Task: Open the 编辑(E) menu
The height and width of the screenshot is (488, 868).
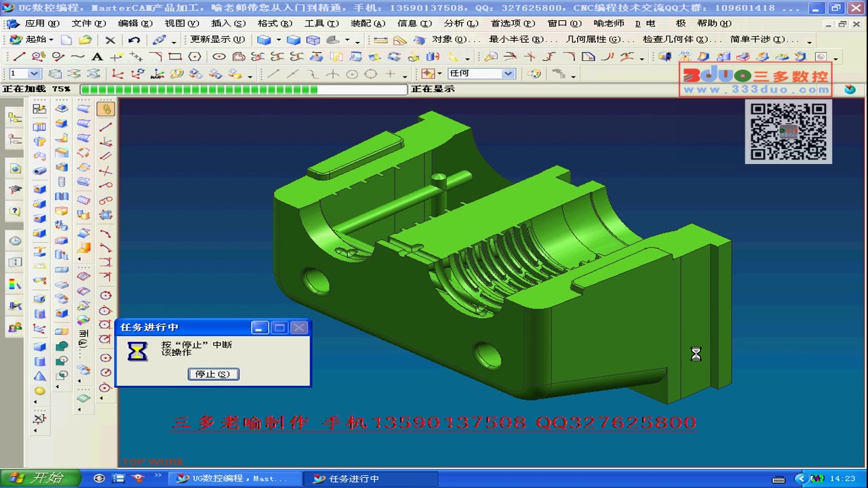Action: (136, 23)
